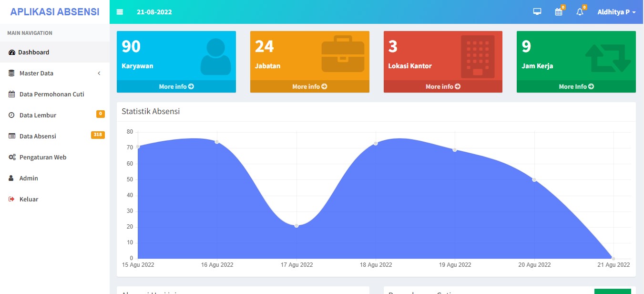Image resolution: width=644 pixels, height=294 pixels.
Task: Click the monitor icon in top bar
Action: coord(537,12)
